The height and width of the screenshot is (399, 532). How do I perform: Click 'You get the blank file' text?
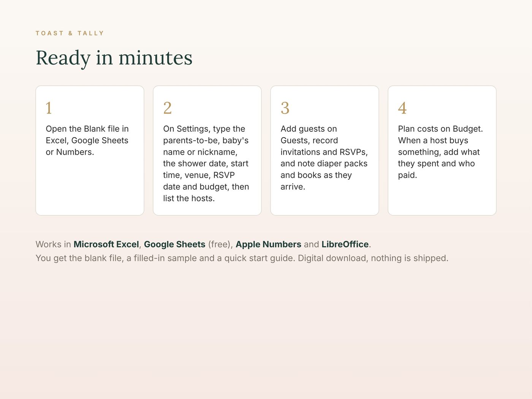[79, 258]
